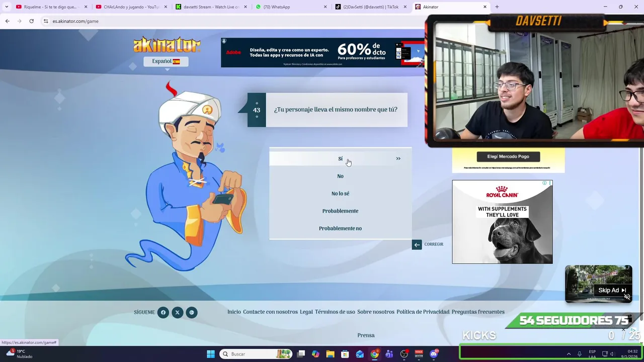Image resolution: width=644 pixels, height=362 pixels.
Task: Open the Akinator Facebook page icon
Action: [x=163, y=312]
